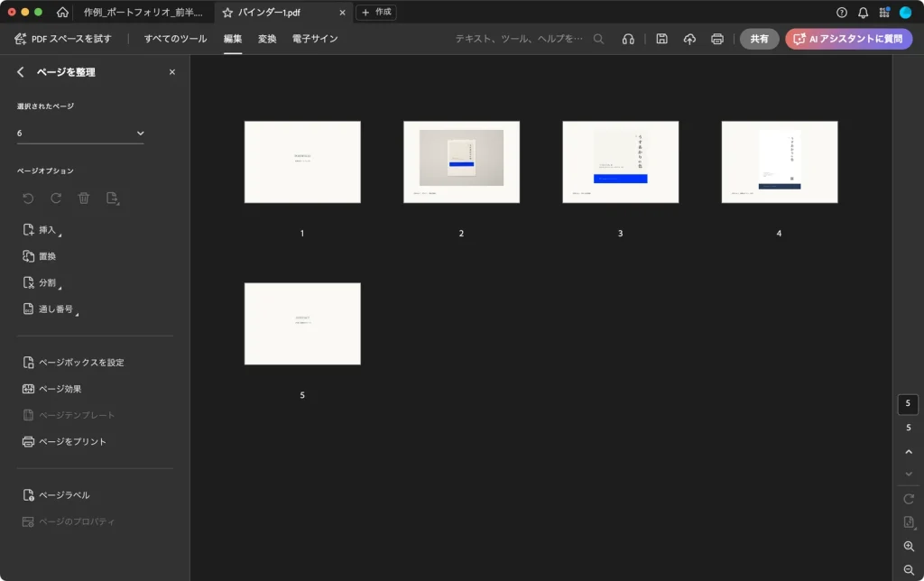This screenshot has width=924, height=581.
Task: Select page 4 thumbnail
Action: pos(780,162)
